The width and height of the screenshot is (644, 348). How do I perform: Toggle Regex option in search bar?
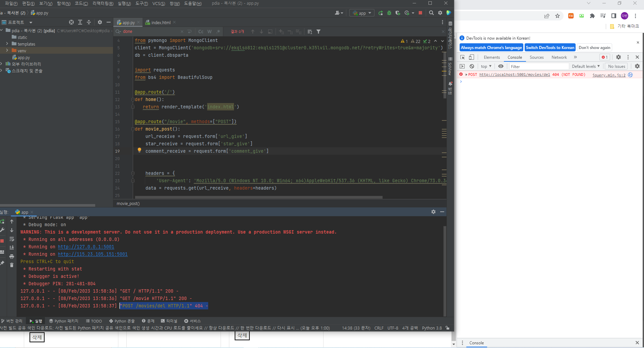click(x=218, y=32)
